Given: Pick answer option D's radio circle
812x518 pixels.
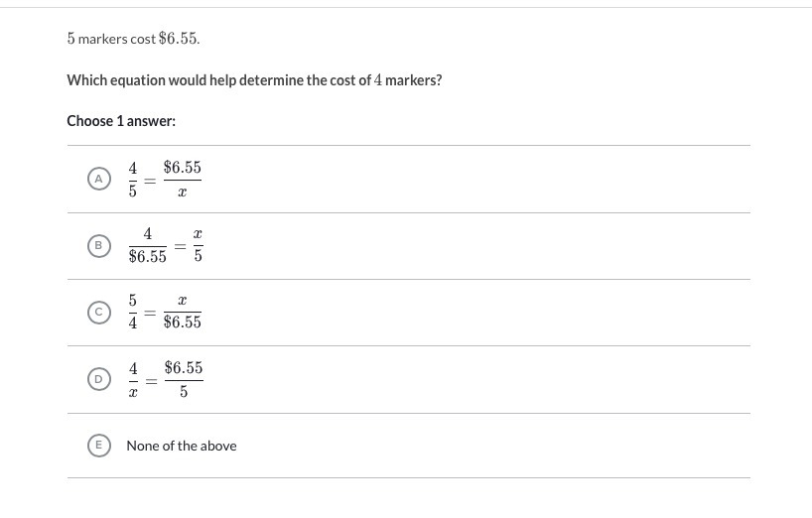Looking at the screenshot, I should pos(97,379).
